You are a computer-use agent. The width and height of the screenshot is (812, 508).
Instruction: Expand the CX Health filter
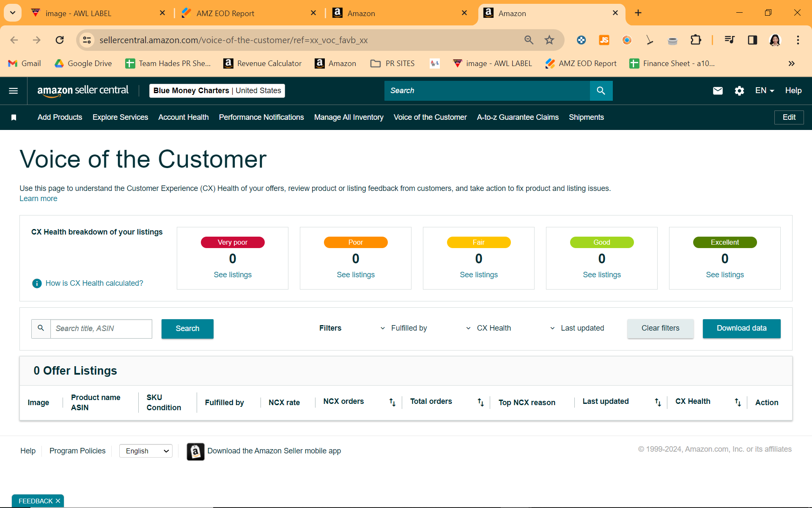[x=488, y=328]
